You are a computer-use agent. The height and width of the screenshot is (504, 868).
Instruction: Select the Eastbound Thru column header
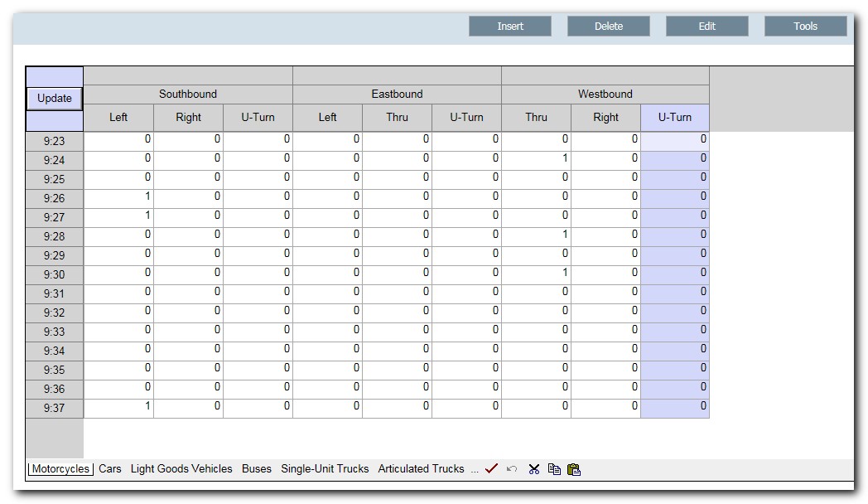pos(397,117)
